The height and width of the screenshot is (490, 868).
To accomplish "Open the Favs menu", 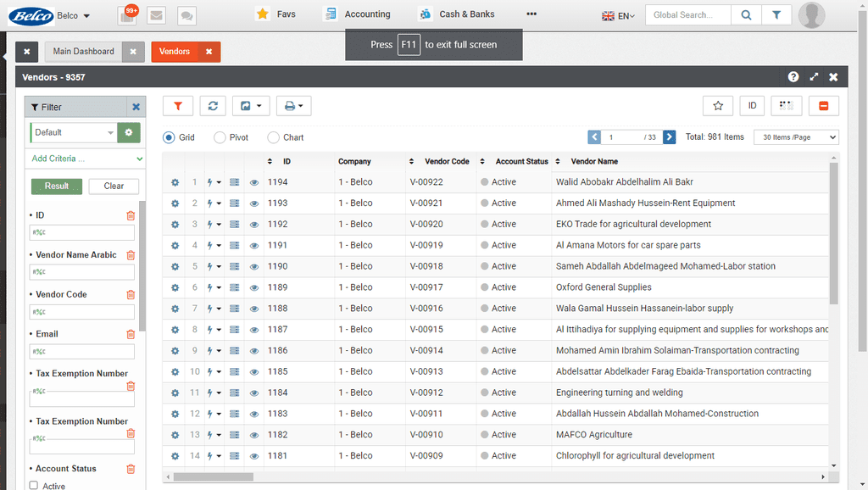I will coord(275,14).
